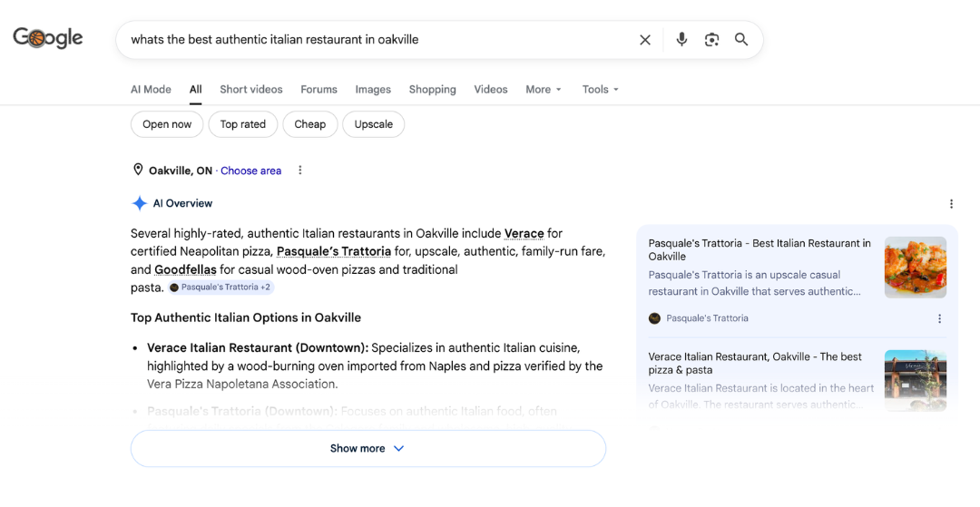Open Pasquale's Trattoria - Best Italian Restaurant source title
This screenshot has height=507, width=980.
pyautogui.click(x=759, y=249)
